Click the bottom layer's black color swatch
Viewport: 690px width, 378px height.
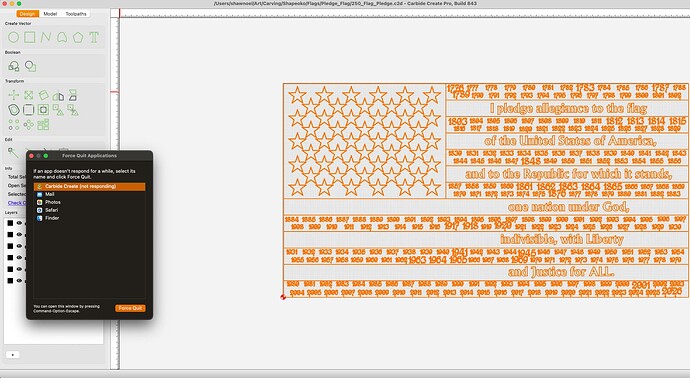point(10,280)
